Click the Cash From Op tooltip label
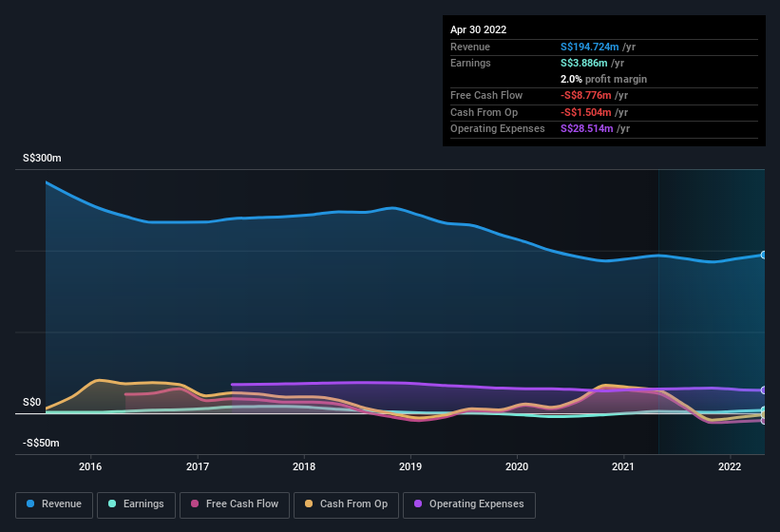Screen dimensions: 780x532 (x=484, y=112)
